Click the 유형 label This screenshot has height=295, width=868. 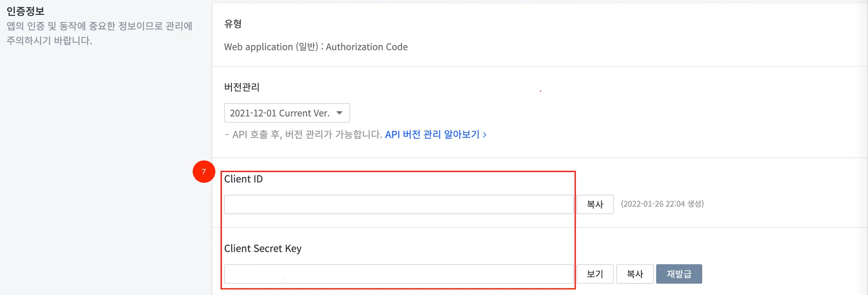coord(233,24)
